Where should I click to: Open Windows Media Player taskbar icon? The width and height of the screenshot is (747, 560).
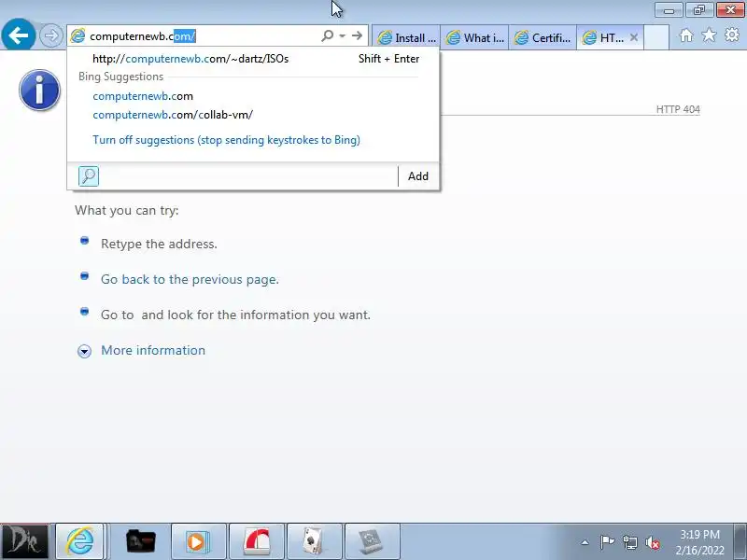click(x=198, y=541)
